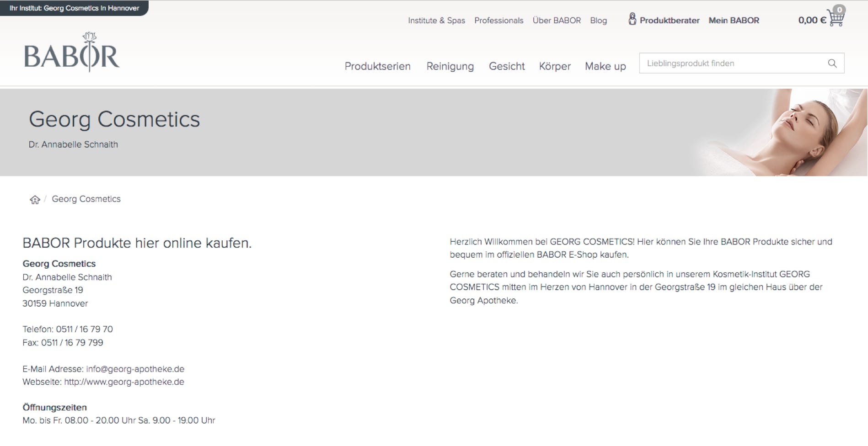Open Mein BABOR account
The image size is (868, 446).
pyautogui.click(x=734, y=21)
